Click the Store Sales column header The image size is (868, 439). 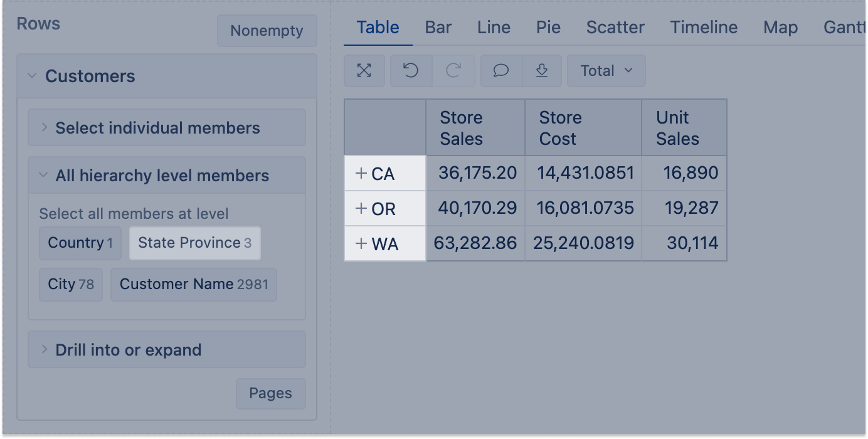click(x=475, y=128)
